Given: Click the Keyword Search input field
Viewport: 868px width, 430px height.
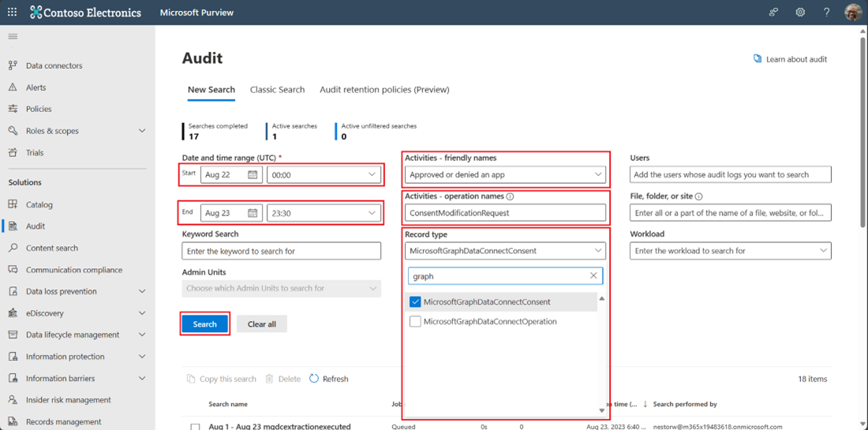Looking at the screenshot, I should click(x=281, y=251).
